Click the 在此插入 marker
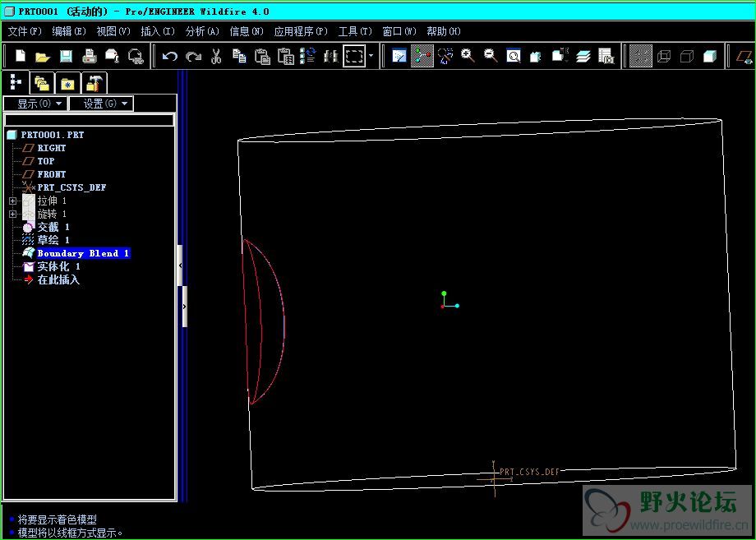 [x=52, y=279]
